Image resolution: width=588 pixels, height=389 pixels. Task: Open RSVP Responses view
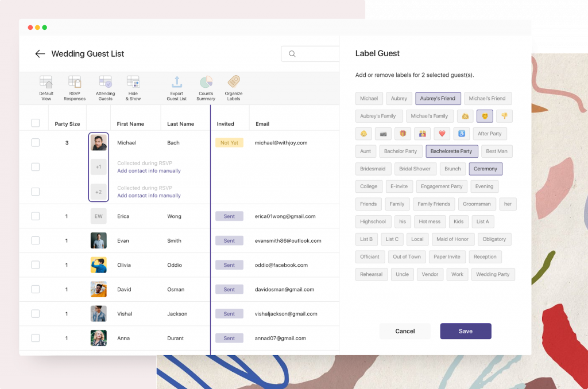tap(75, 88)
